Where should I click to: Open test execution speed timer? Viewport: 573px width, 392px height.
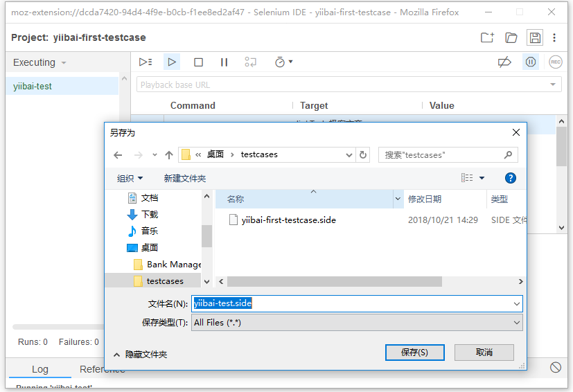tap(283, 62)
